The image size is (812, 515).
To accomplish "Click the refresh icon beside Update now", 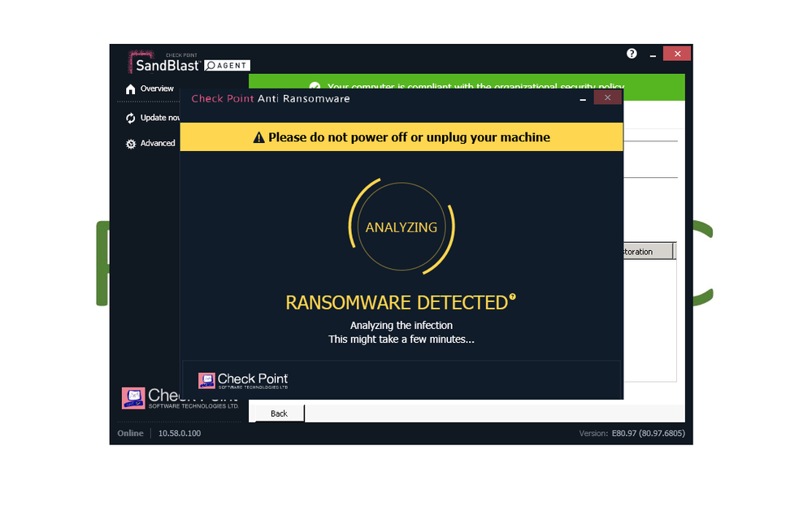I will coord(131,118).
